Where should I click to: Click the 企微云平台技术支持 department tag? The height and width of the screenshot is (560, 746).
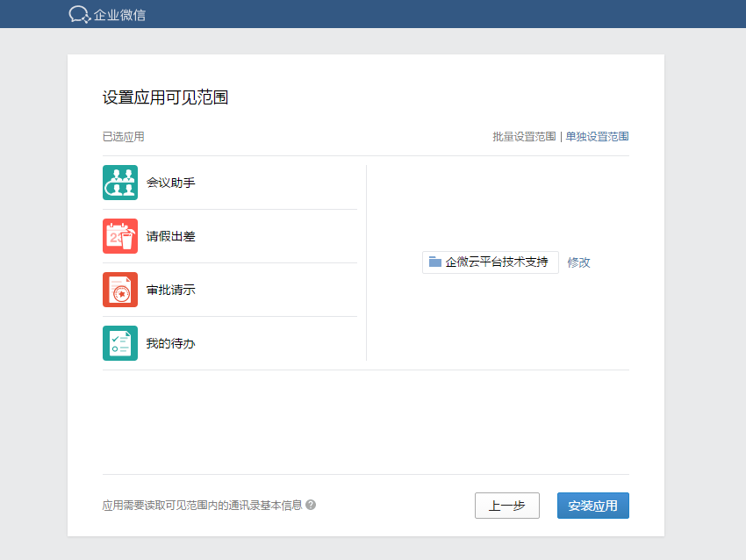coord(491,262)
